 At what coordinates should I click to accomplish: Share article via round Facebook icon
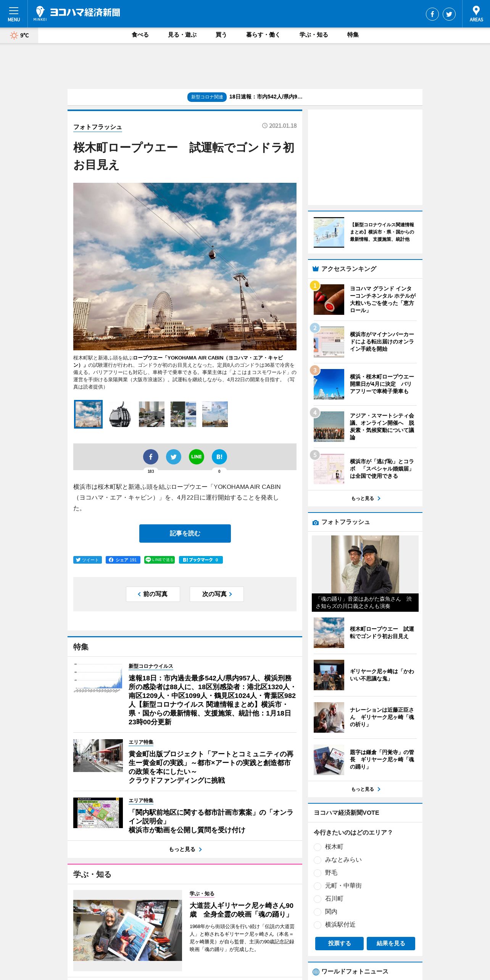pyautogui.click(x=151, y=457)
